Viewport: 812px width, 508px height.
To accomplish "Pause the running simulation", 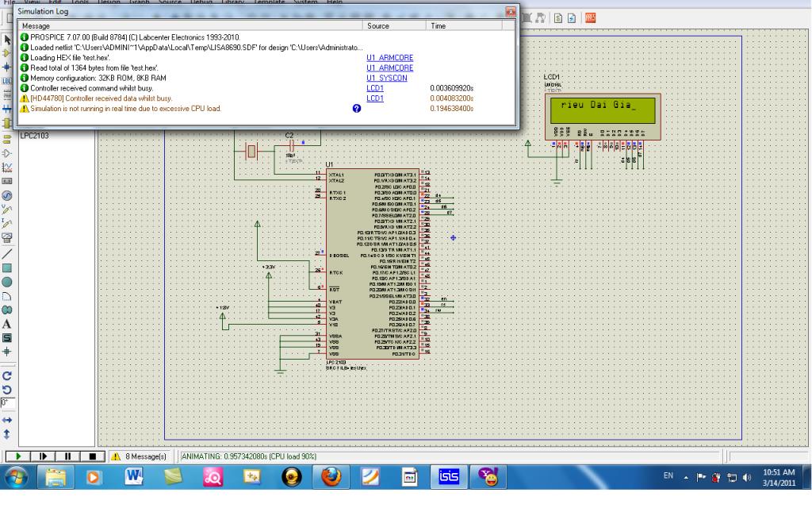I will pos(68,456).
